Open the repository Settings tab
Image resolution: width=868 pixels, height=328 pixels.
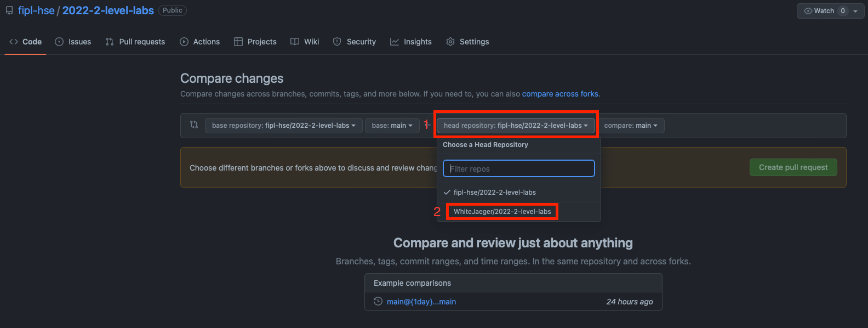pyautogui.click(x=467, y=42)
